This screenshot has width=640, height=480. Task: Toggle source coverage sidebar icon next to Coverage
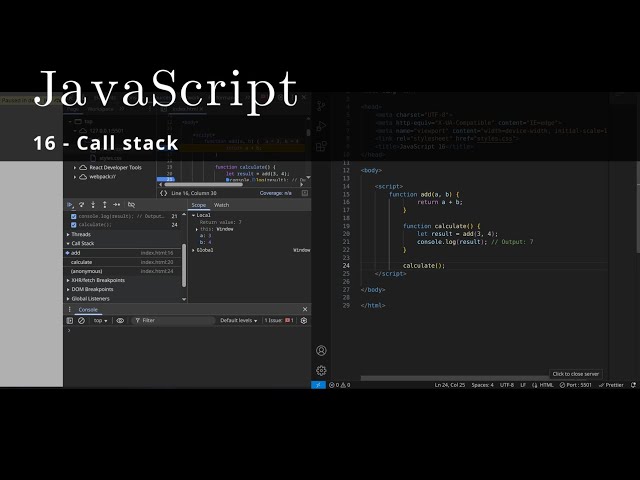click(x=305, y=193)
